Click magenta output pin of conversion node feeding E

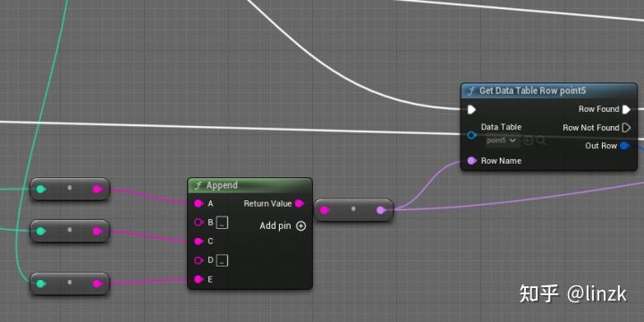(97, 284)
